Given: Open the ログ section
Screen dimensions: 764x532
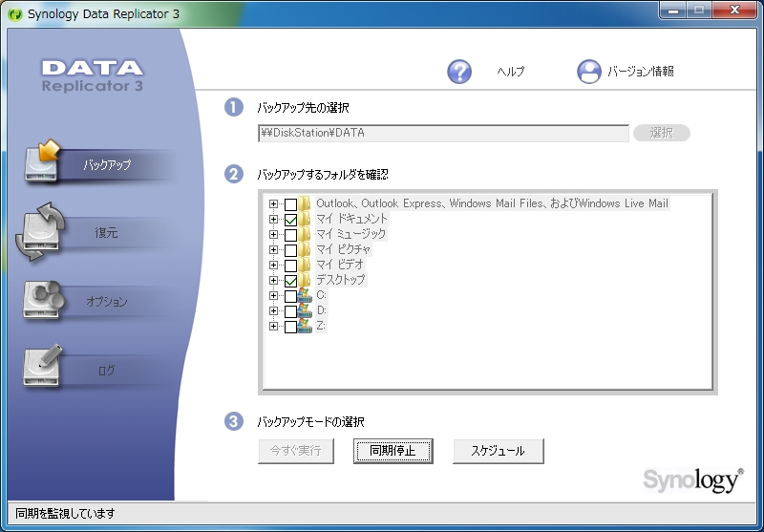Looking at the screenshot, I should pos(107,371).
